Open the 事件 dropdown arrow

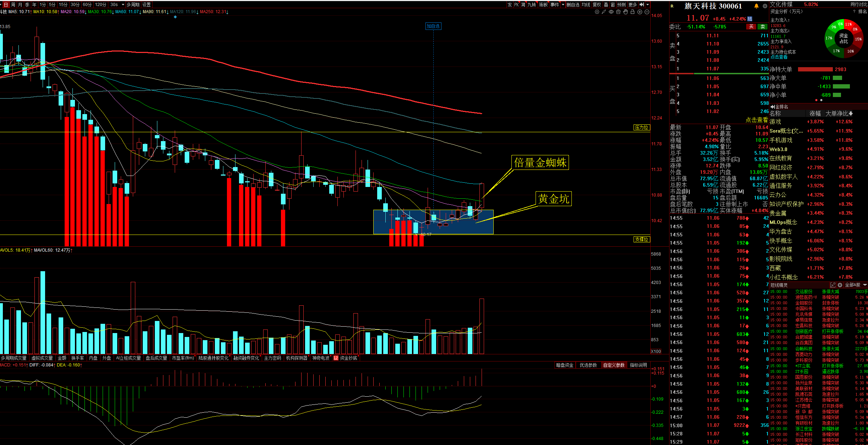(563, 5)
